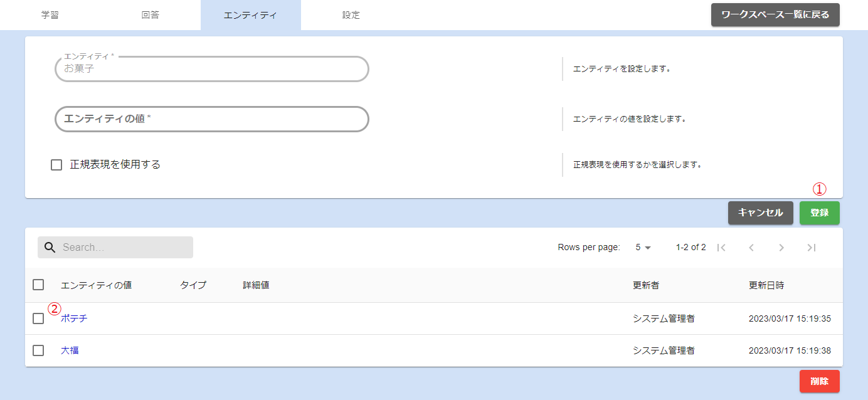Screen dimensions: 868x400
Task: Toggle the 正規表現を使用する checkbox
Action: click(x=56, y=165)
